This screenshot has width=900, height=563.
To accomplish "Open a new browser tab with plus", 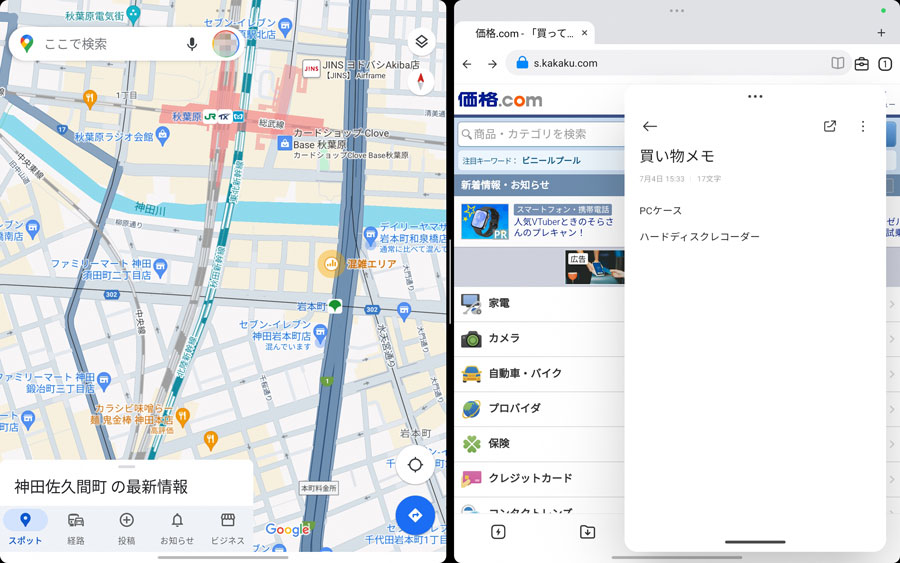I will tap(881, 33).
